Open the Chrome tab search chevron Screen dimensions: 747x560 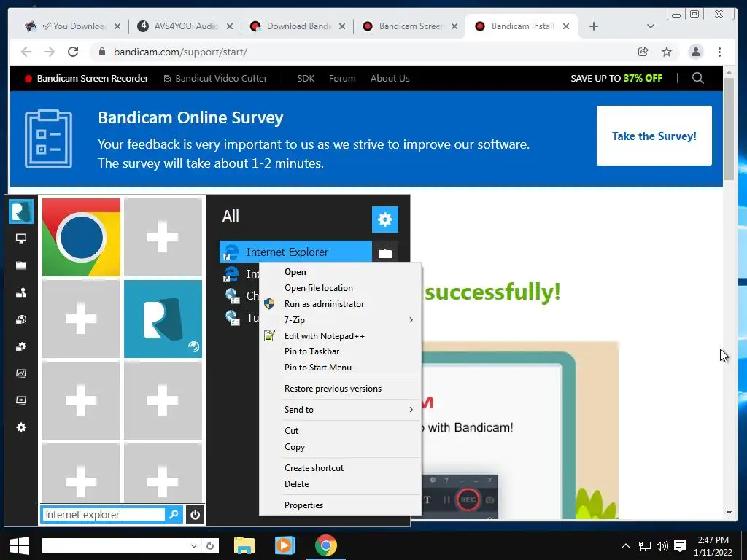650,26
